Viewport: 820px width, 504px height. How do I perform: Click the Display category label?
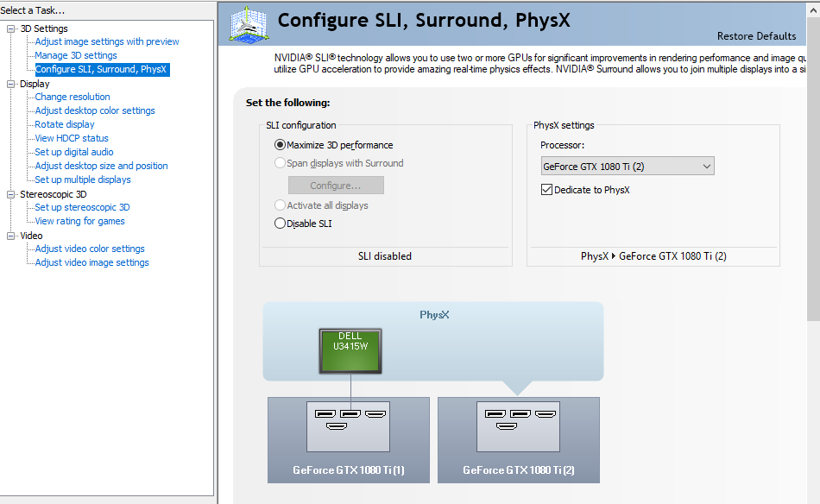(35, 85)
